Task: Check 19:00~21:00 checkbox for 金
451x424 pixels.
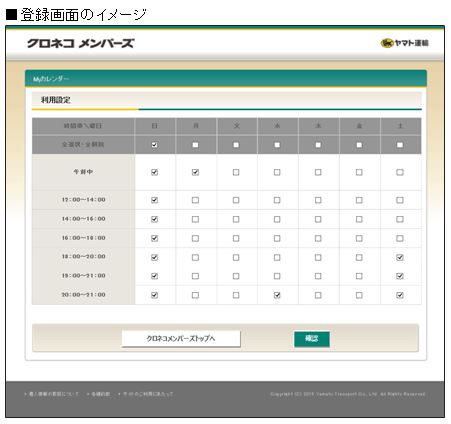Action: 359,276
